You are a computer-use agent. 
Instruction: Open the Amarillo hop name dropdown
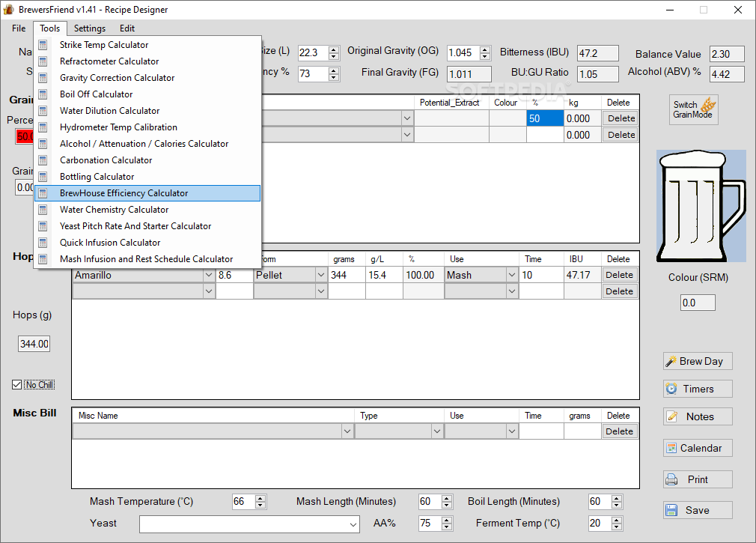(x=209, y=275)
